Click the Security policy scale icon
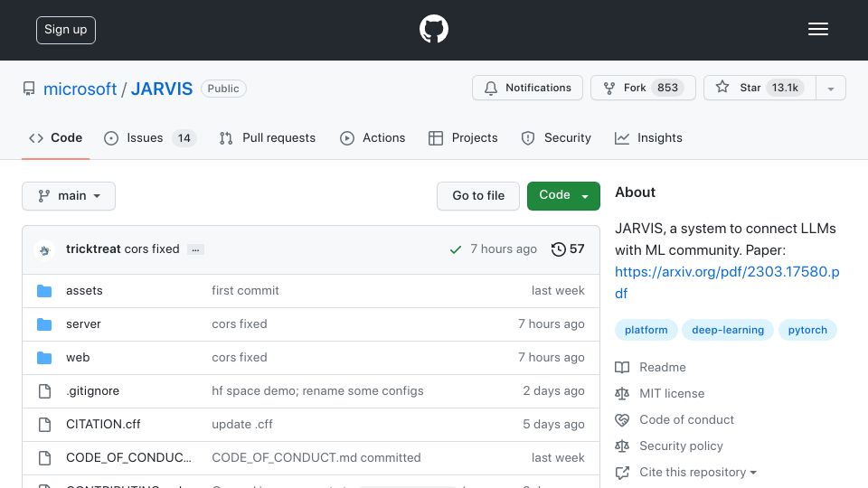Viewport: 868px width, 488px height. click(622, 446)
